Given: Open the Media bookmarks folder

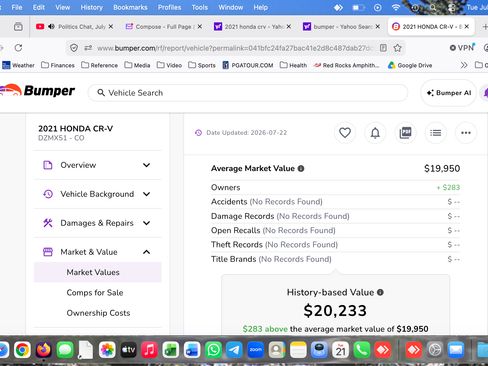Looking at the screenshot, I should pos(137,65).
